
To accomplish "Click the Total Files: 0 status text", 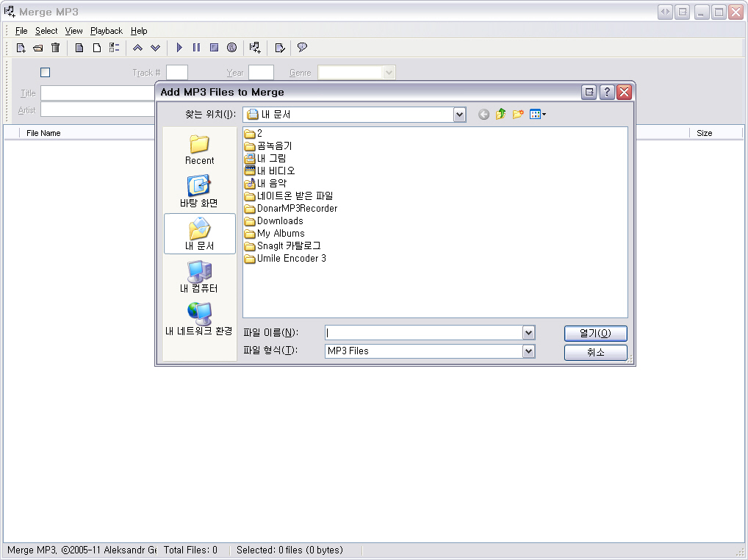I will [x=190, y=550].
